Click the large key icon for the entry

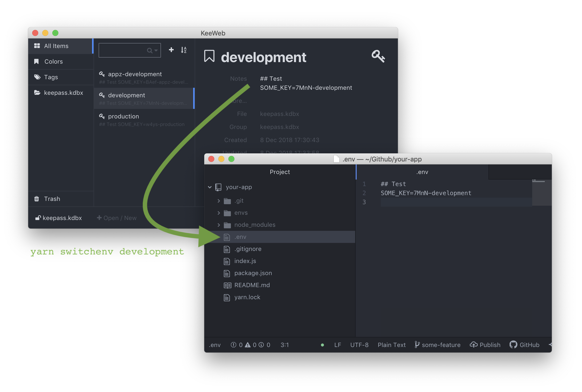point(378,56)
